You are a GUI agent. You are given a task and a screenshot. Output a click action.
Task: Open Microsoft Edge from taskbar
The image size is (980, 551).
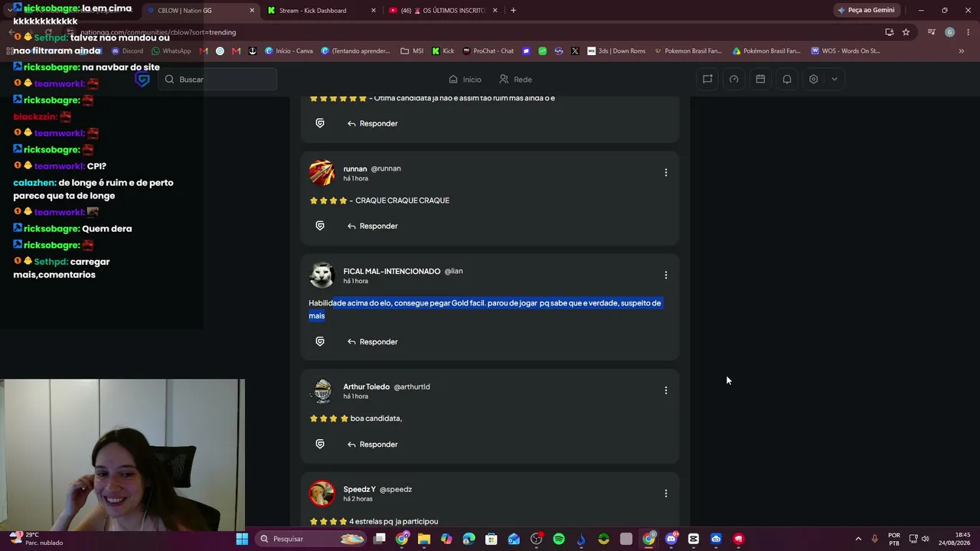[469, 539]
